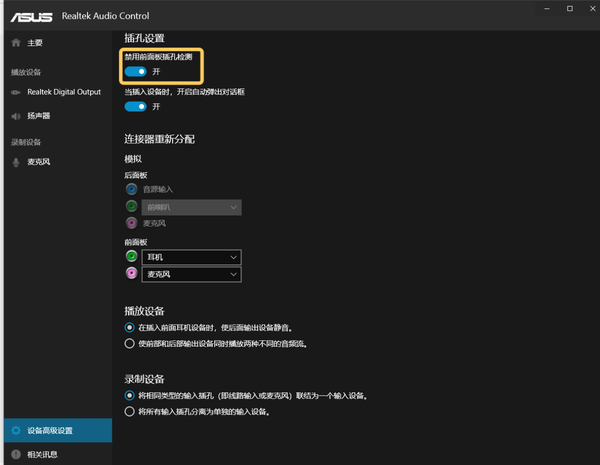Click the speaker icon for 扬声器

[16, 116]
